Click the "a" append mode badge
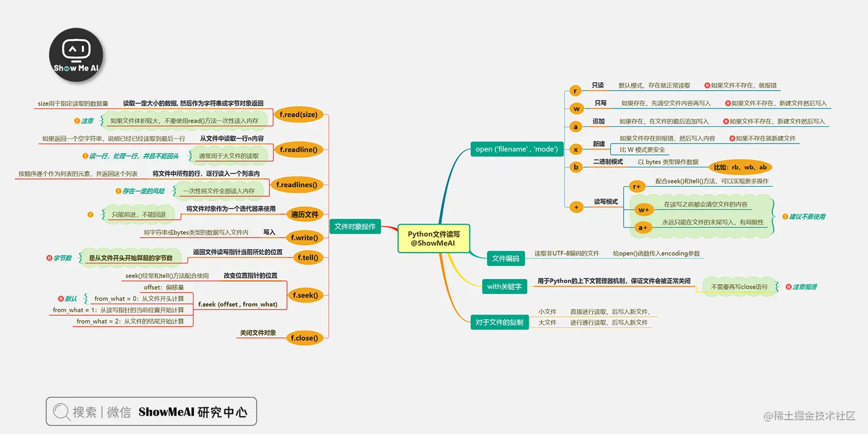868x434 pixels. pos(575,126)
